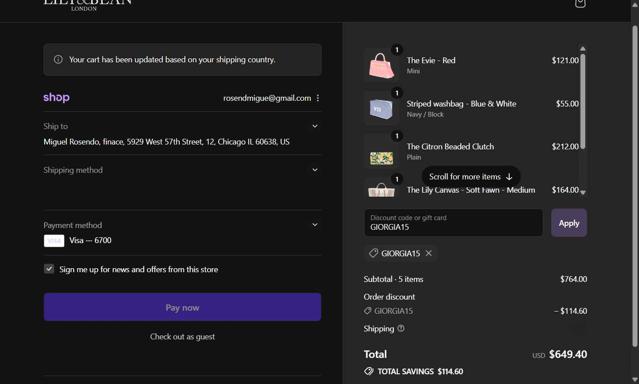The width and height of the screenshot is (639, 384).
Task: Click the Subtotal 5 items label
Action: [x=393, y=279]
